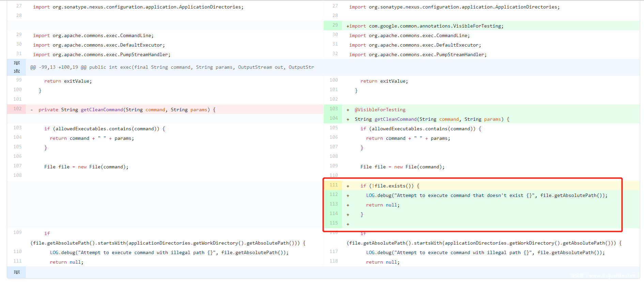This screenshot has height=282, width=644.
Task: Select added line number 29 in right pane
Action: pos(335,25)
